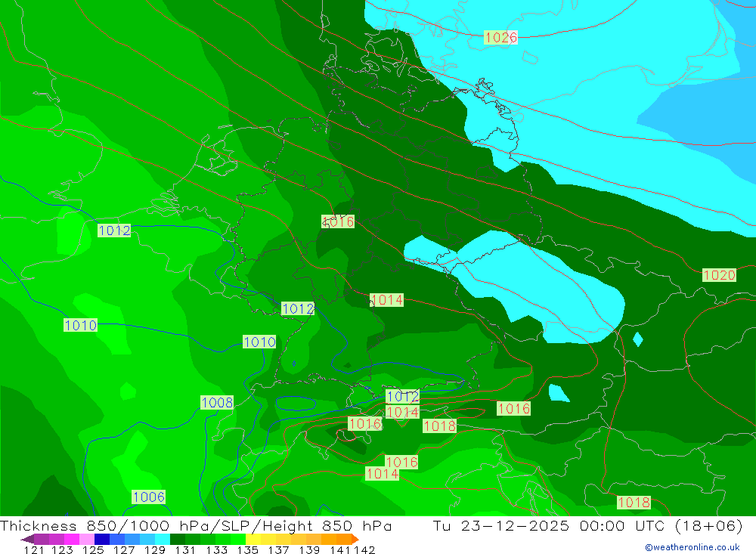Select the darkest green legend swatch
Screen dimensions: 756x554
click(178, 539)
